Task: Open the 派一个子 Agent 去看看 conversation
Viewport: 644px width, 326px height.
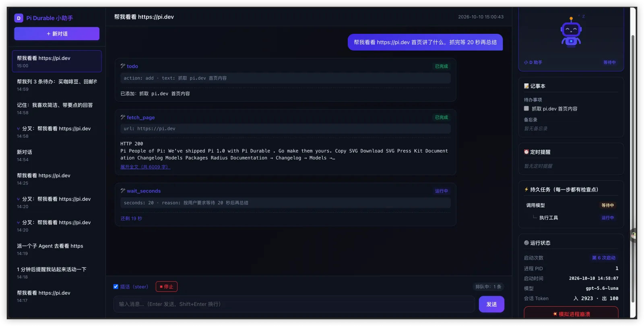Action: [57, 250]
